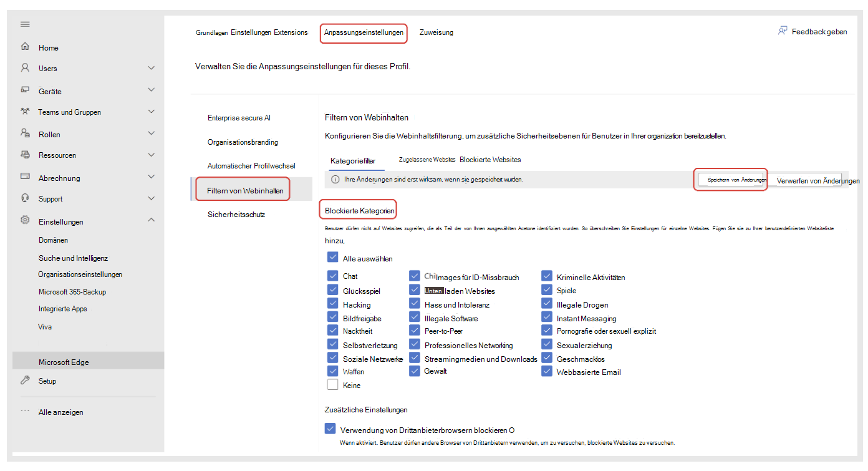Click the Teams und Gruppen icon

click(x=25, y=112)
